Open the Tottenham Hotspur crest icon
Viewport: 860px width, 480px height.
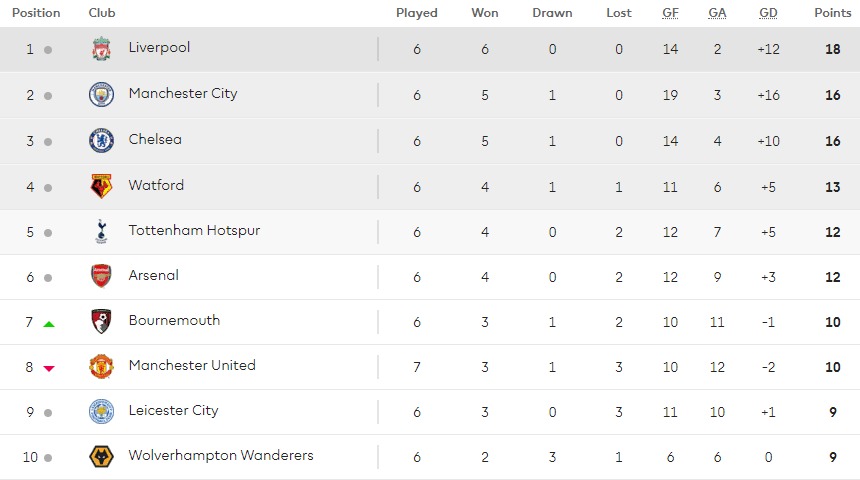click(x=101, y=231)
